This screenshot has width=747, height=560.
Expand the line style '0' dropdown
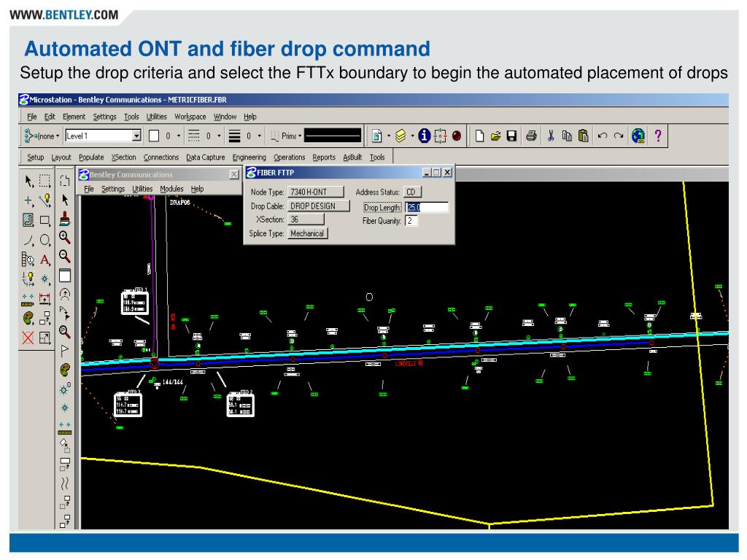tap(219, 136)
